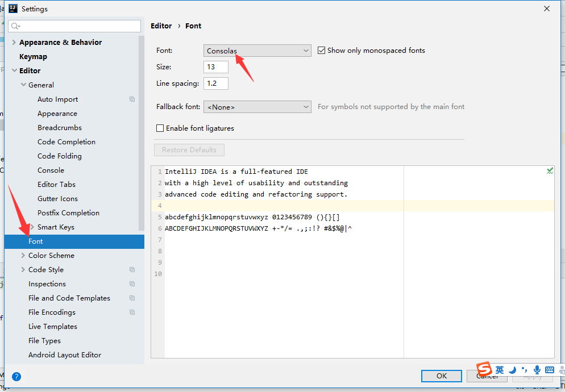Click the settings search input field
The image size is (565, 392).
(x=74, y=26)
